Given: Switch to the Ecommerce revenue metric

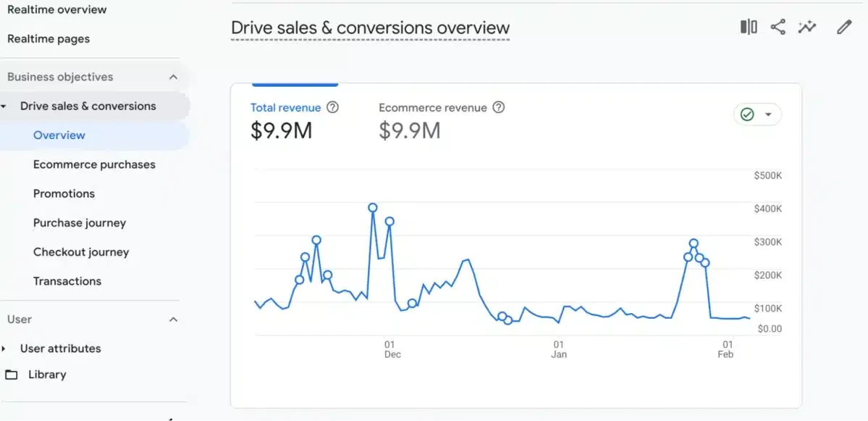Looking at the screenshot, I should (432, 107).
